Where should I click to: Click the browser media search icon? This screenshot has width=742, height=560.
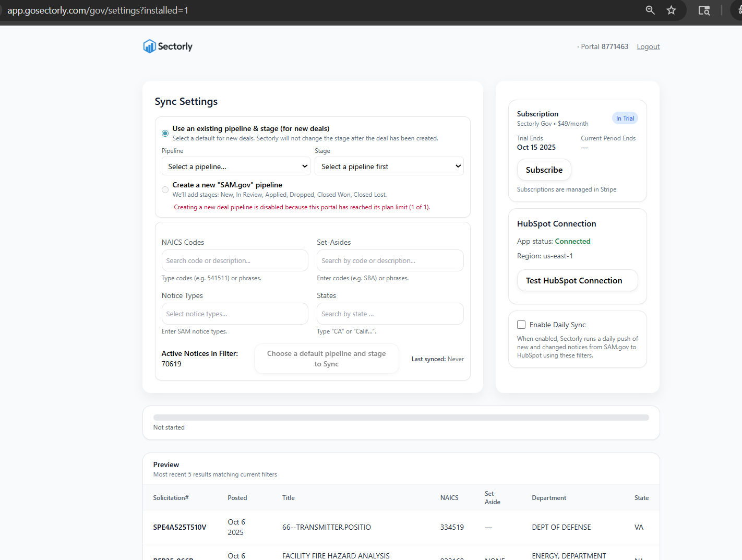coord(704,10)
